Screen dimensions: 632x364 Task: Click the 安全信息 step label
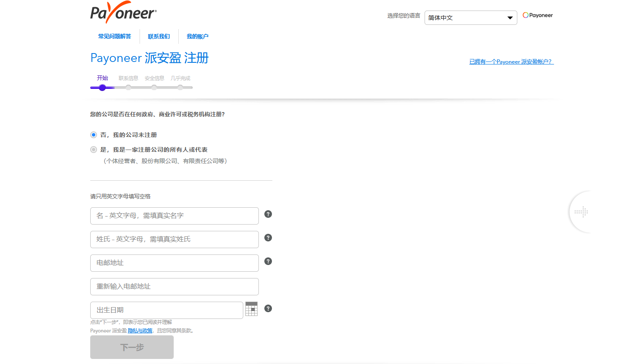click(154, 78)
